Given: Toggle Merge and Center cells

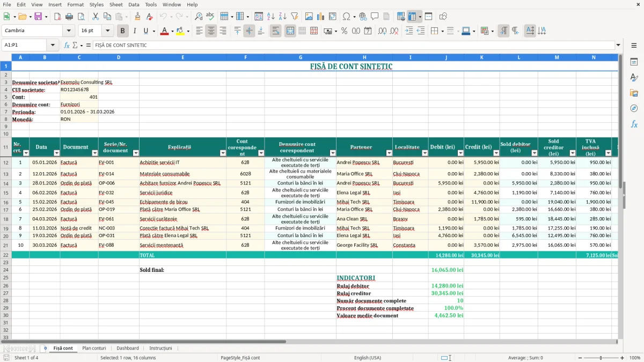Looking at the screenshot, I should (290, 31).
